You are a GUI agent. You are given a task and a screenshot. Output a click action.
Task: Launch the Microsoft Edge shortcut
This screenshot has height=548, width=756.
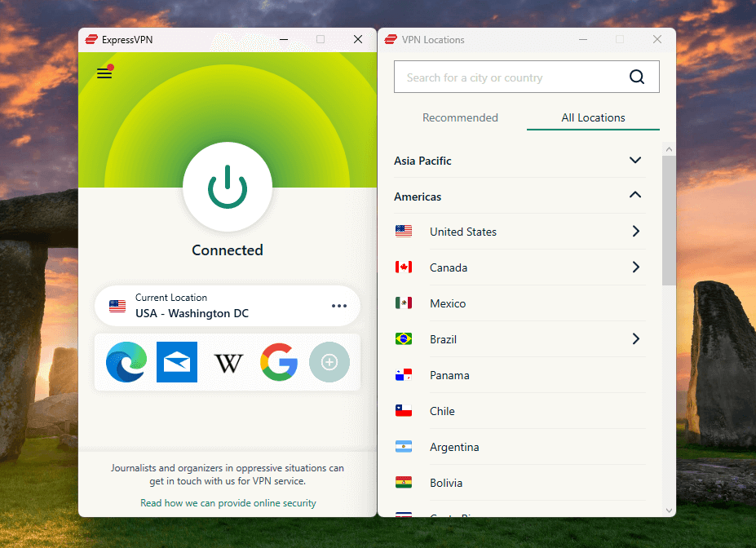pyautogui.click(x=126, y=362)
